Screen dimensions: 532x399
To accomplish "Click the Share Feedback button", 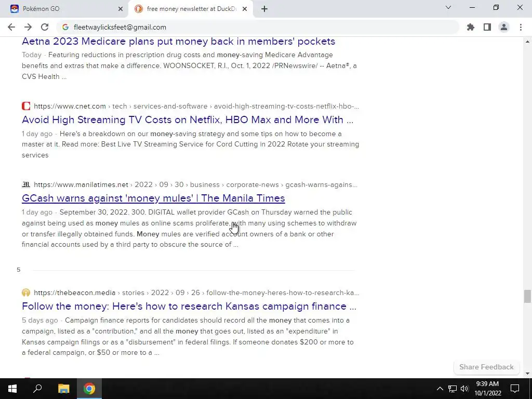I will tap(486, 367).
